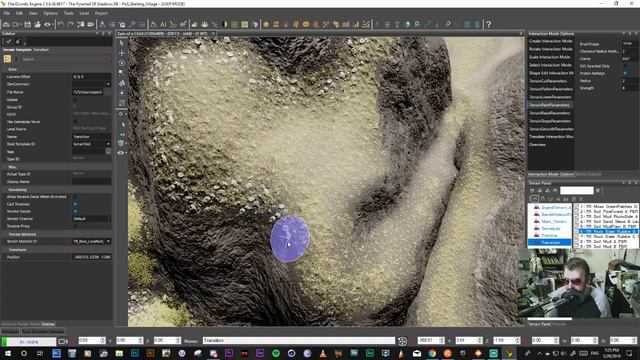This screenshot has width=640, height=360.
Task: Open the File menu
Action: pos(7,13)
